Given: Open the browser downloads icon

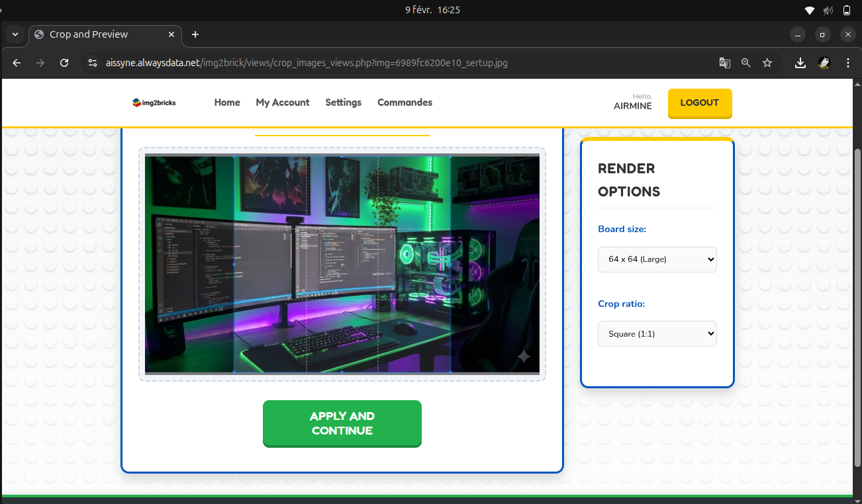Looking at the screenshot, I should [x=800, y=63].
